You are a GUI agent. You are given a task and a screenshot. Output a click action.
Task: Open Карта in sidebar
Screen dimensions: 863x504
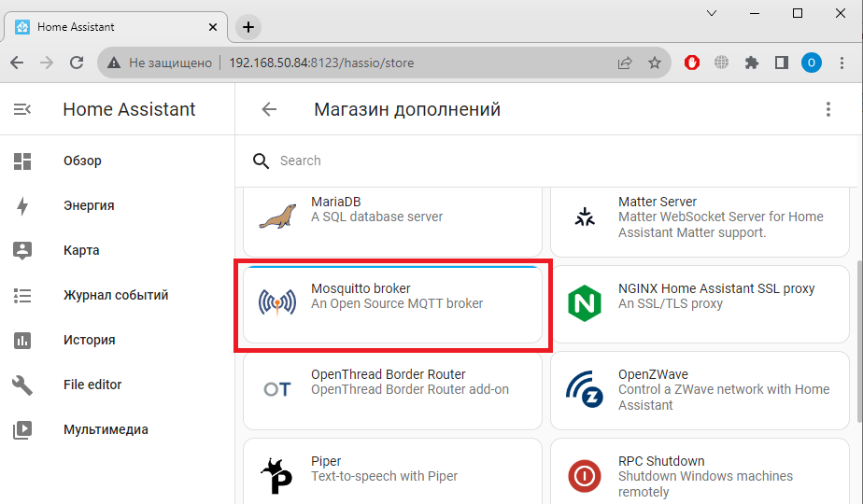[x=81, y=250]
